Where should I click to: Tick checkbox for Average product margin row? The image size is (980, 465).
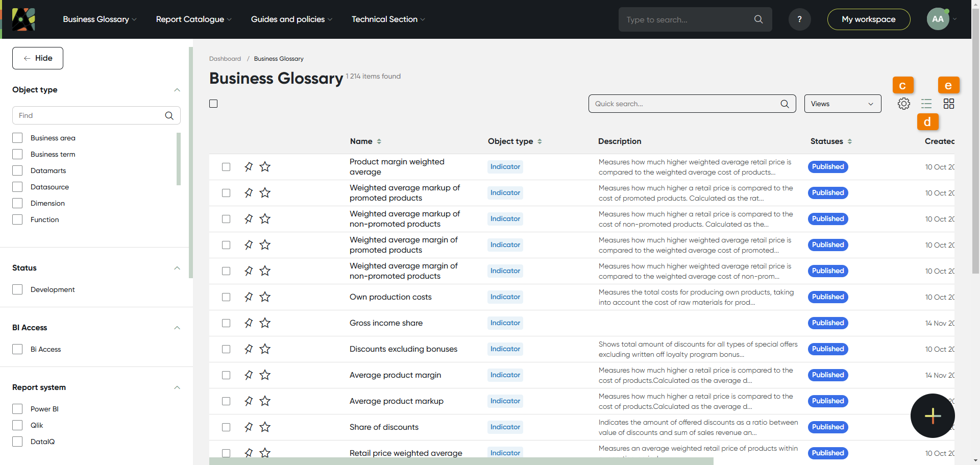coord(226,375)
